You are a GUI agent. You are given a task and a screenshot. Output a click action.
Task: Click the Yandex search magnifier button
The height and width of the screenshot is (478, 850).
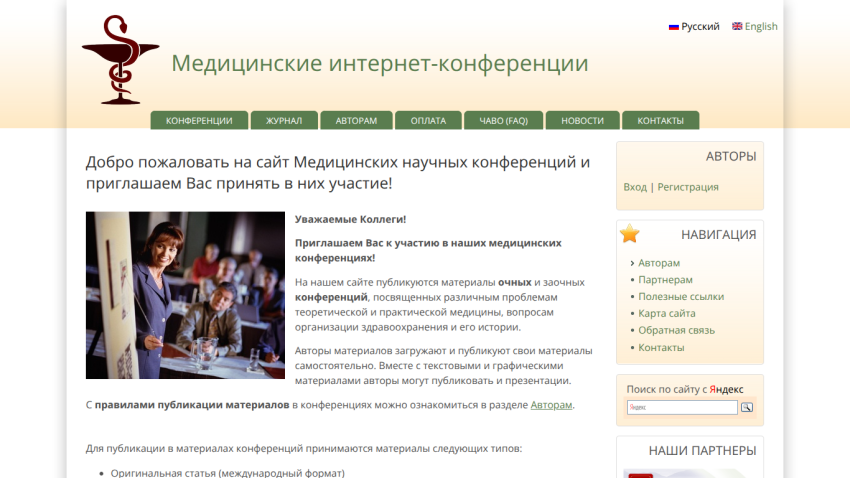tap(747, 407)
